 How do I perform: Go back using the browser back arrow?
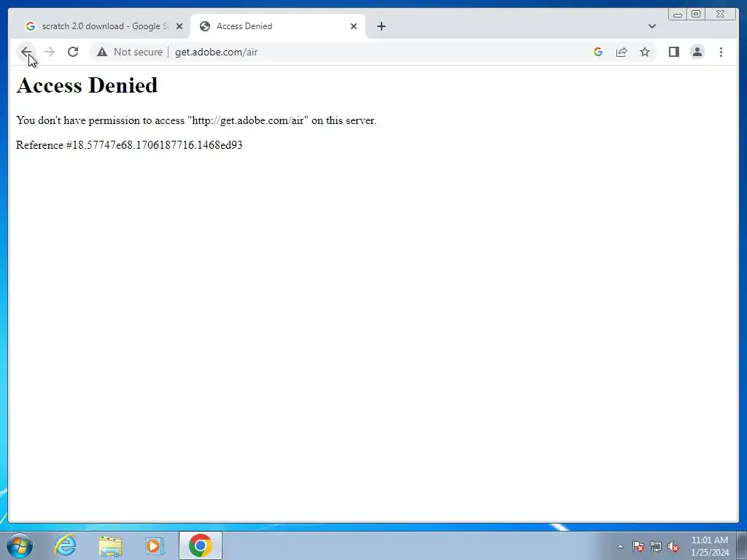26,52
